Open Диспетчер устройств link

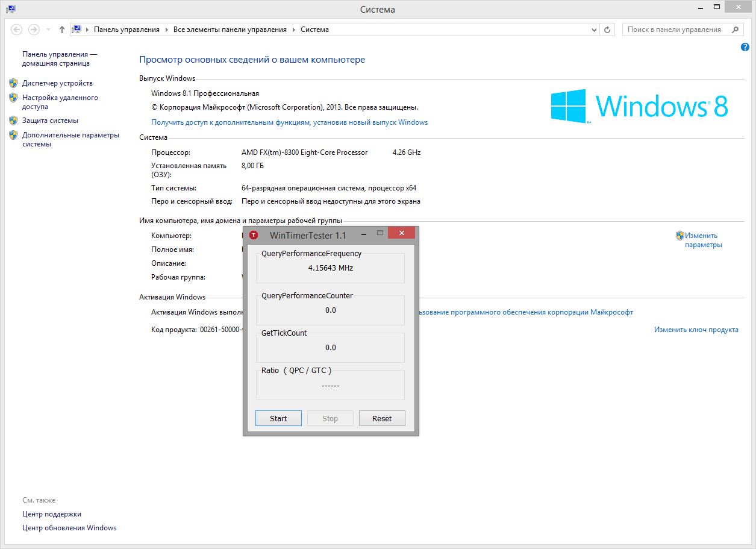57,83
